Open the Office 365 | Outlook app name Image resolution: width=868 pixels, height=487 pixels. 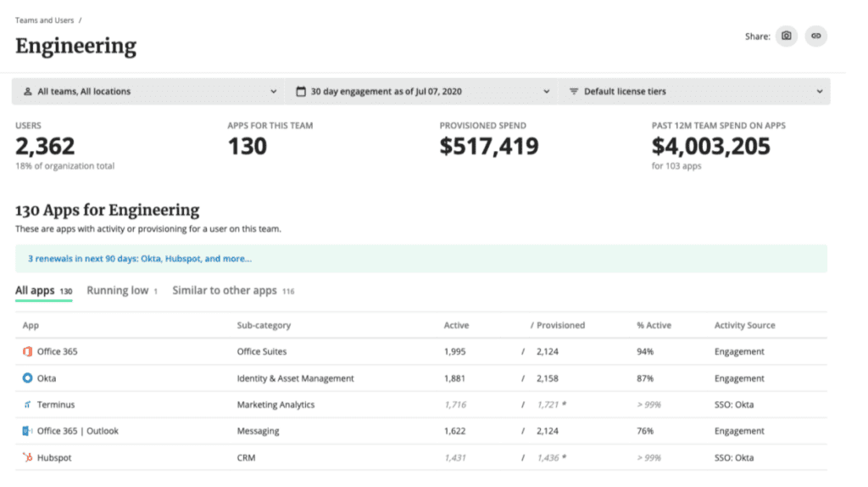77,431
